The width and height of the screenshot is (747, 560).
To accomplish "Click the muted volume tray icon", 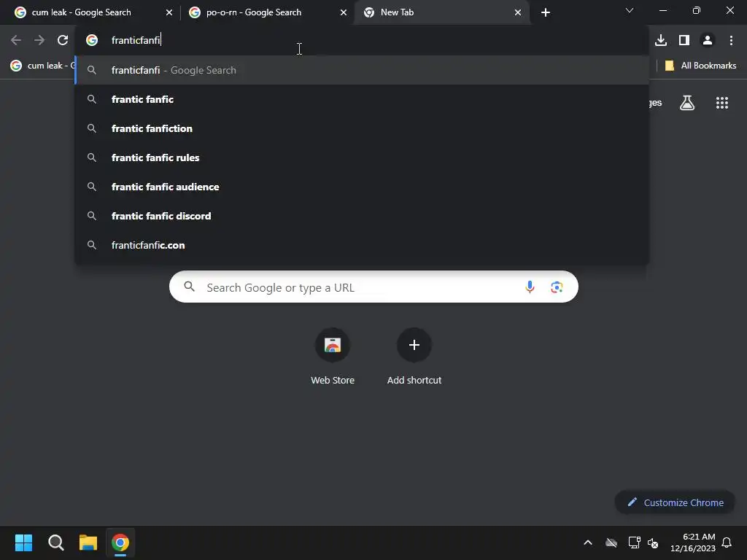I will [x=653, y=542].
